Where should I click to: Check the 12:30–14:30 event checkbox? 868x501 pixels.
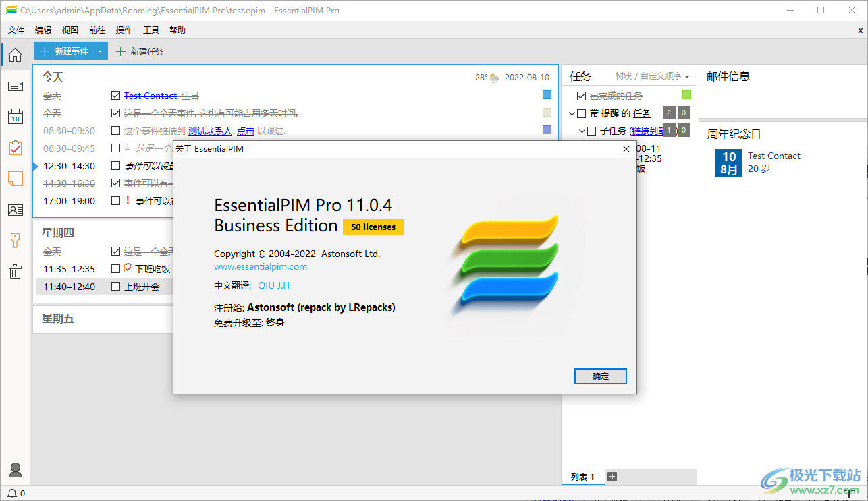pyautogui.click(x=116, y=166)
